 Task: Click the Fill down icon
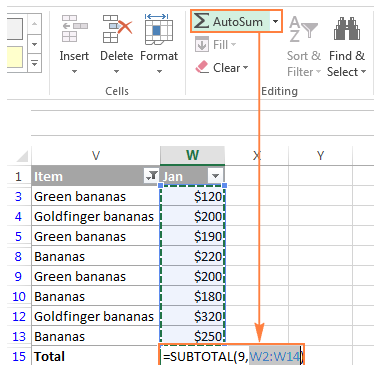pos(202,45)
